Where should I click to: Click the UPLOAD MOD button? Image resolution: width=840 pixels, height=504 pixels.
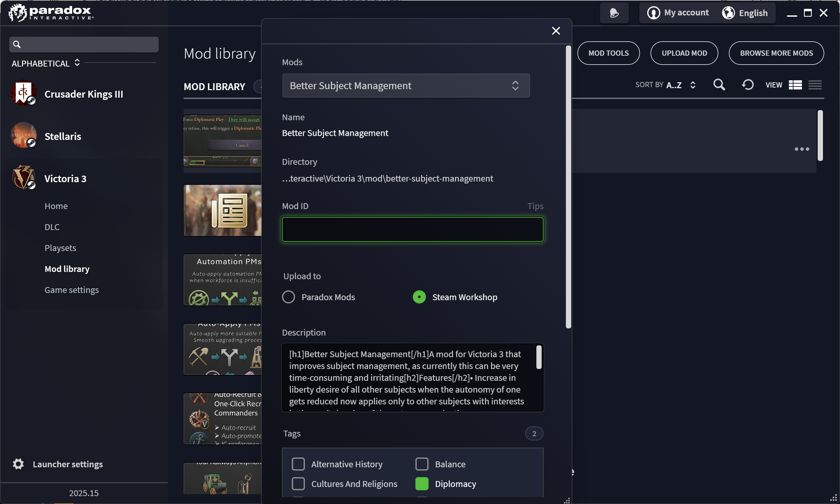684,53
